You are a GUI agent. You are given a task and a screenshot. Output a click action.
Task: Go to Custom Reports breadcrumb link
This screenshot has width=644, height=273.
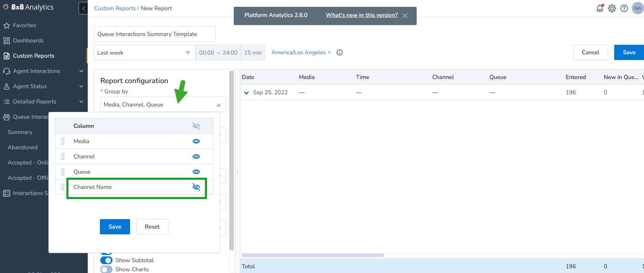tap(115, 8)
